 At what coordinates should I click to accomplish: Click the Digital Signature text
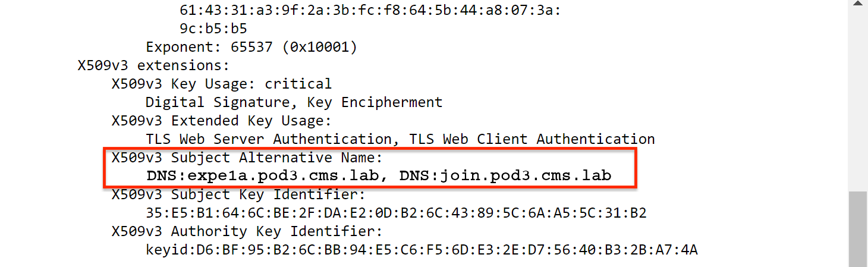(x=221, y=102)
